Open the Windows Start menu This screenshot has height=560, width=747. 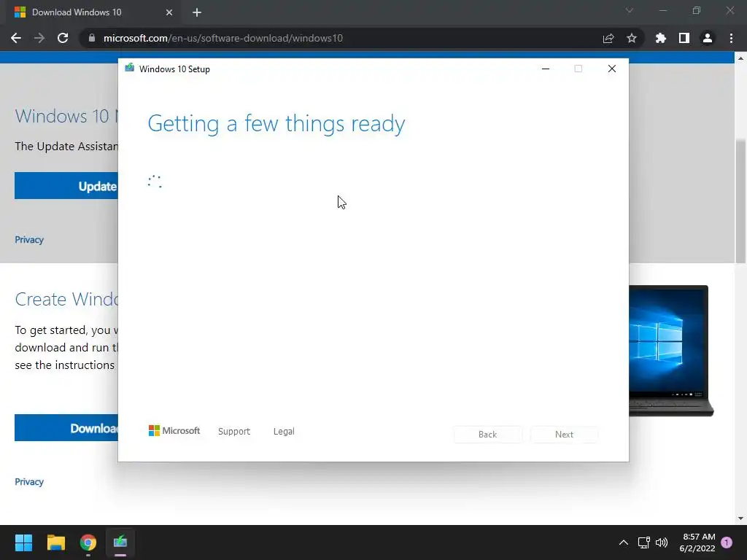[23, 542]
